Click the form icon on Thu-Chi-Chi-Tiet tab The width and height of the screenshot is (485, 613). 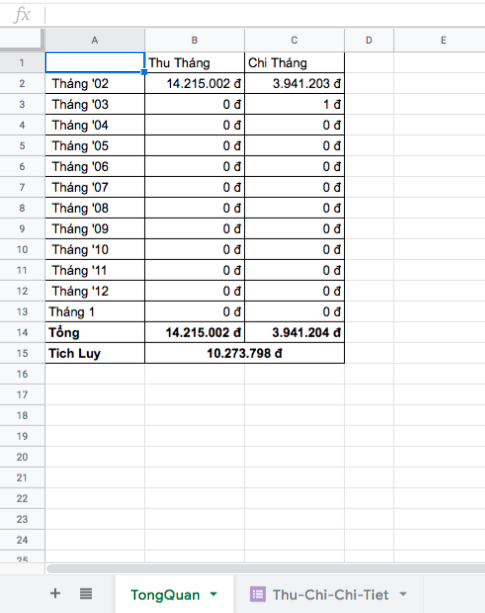[258, 594]
